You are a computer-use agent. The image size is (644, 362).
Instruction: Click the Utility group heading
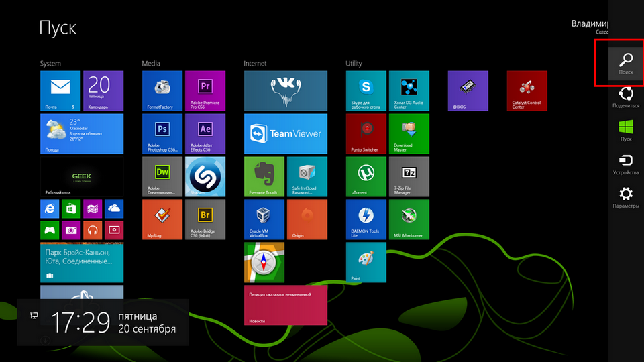[354, 63]
